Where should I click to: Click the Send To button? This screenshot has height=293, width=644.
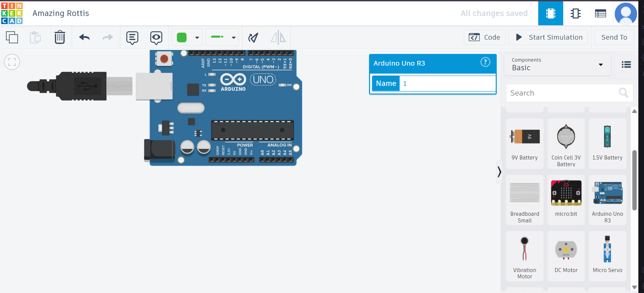(x=614, y=37)
